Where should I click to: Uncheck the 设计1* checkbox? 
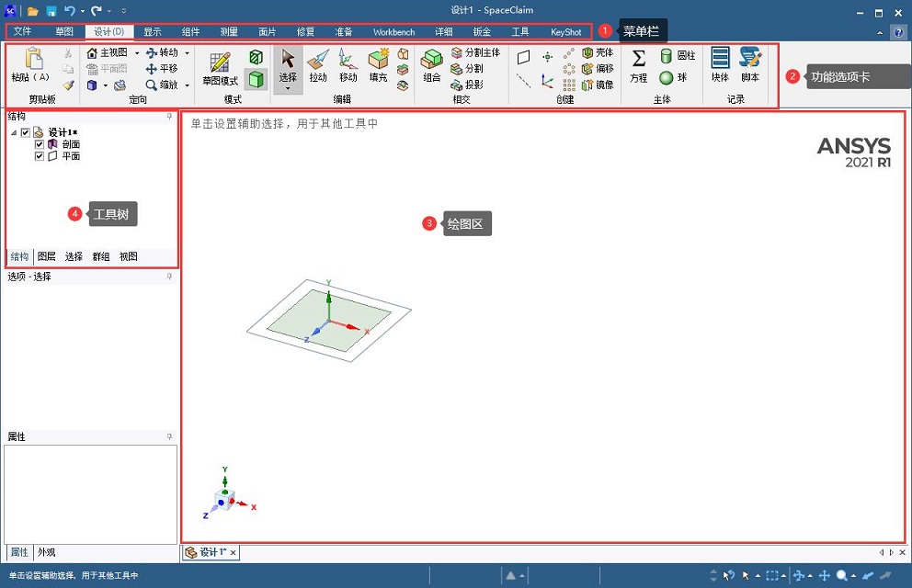[x=25, y=133]
